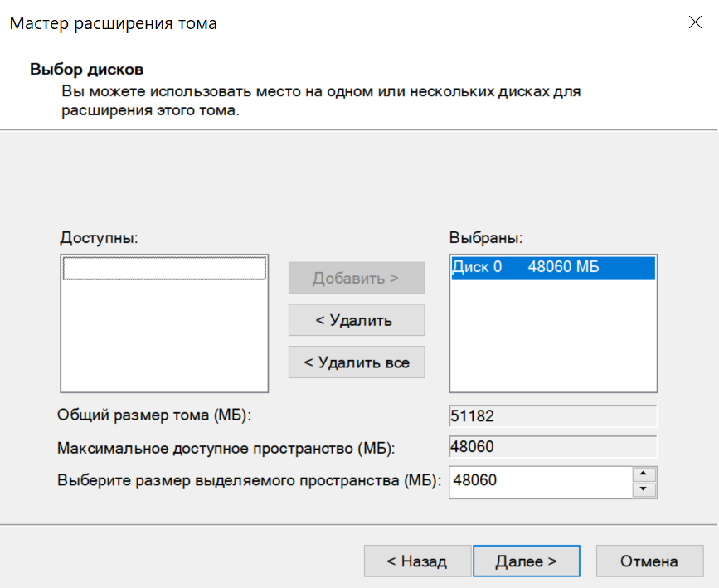
Task: Click the focused empty row in the Доступны list
Action: pos(164,268)
